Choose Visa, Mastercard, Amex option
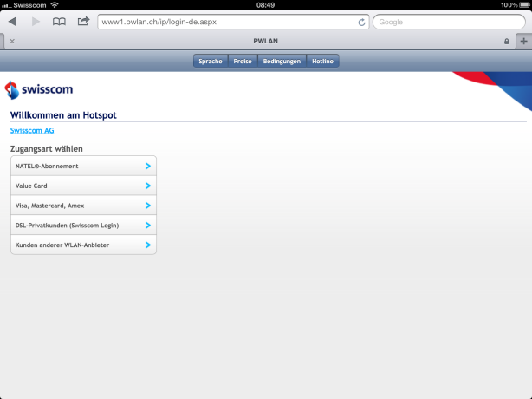Image resolution: width=532 pixels, height=399 pixels. click(x=83, y=205)
